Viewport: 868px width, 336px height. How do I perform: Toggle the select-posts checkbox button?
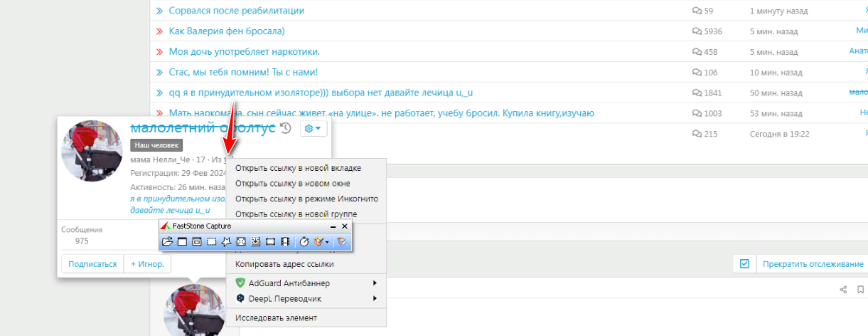click(744, 264)
